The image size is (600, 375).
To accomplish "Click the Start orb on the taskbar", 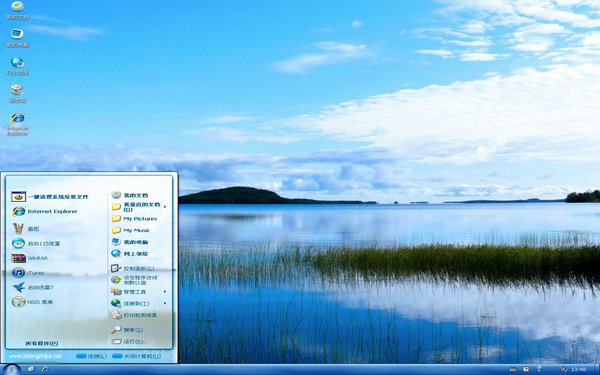I will 11,370.
